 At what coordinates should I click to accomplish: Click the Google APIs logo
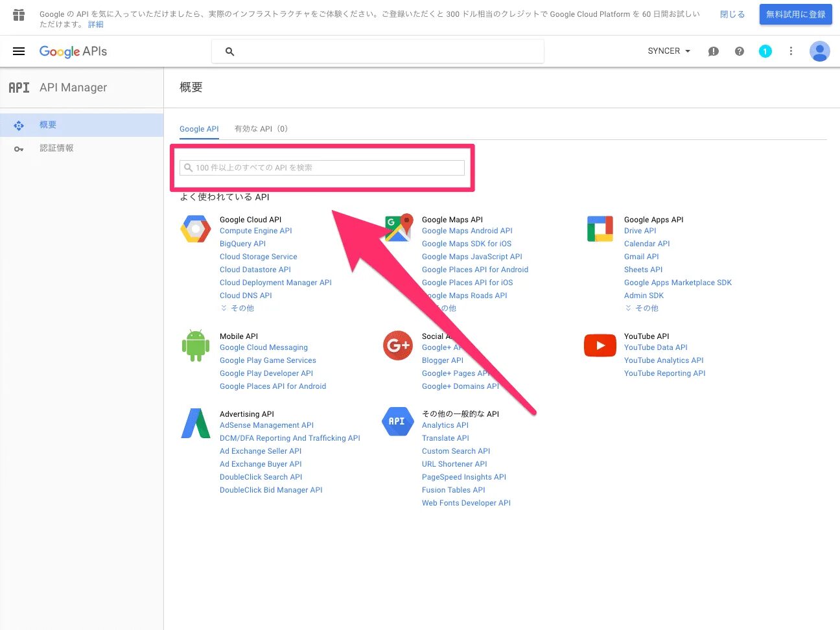click(73, 51)
